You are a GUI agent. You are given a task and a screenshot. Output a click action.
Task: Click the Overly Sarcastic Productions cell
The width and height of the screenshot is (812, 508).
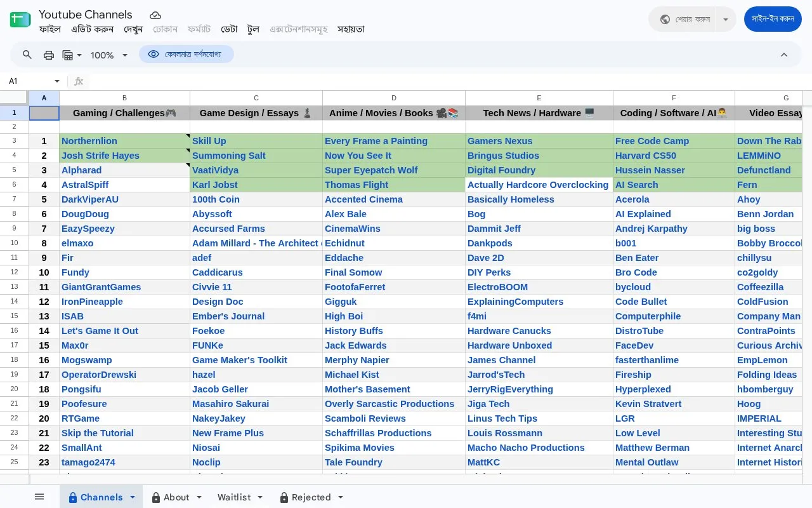pos(394,404)
